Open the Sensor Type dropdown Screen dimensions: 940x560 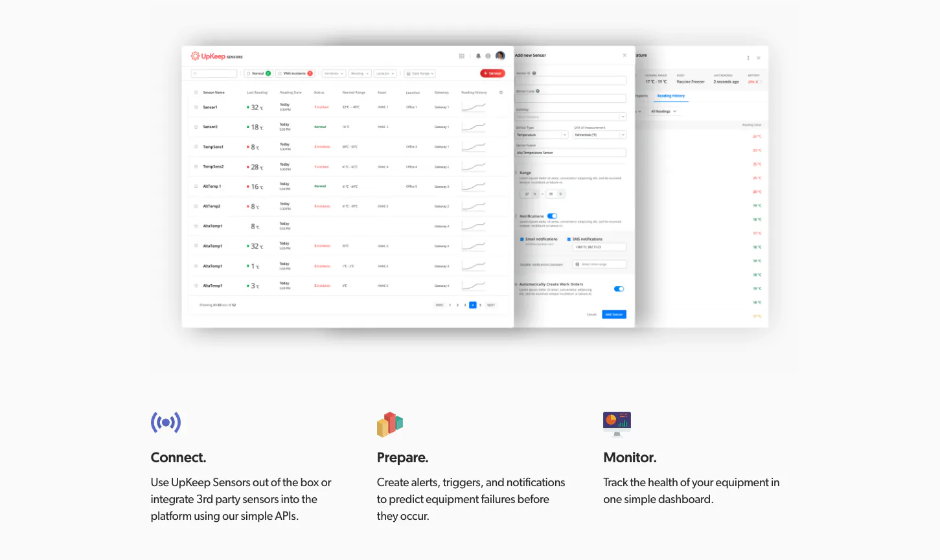coord(542,135)
